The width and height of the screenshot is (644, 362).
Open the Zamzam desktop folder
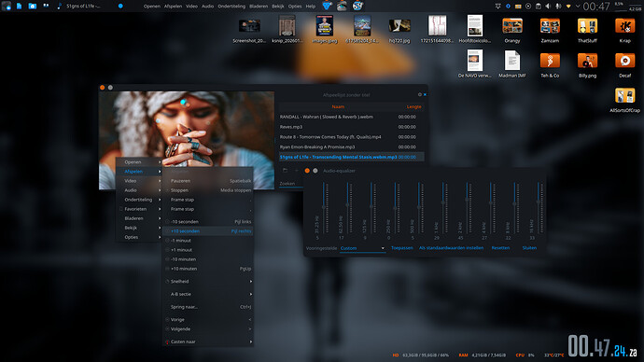tap(550, 26)
